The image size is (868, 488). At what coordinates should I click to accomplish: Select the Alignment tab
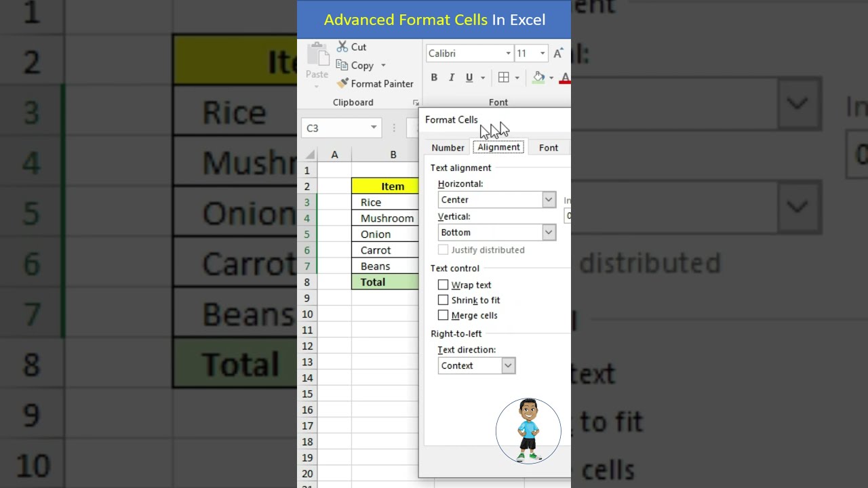point(499,147)
